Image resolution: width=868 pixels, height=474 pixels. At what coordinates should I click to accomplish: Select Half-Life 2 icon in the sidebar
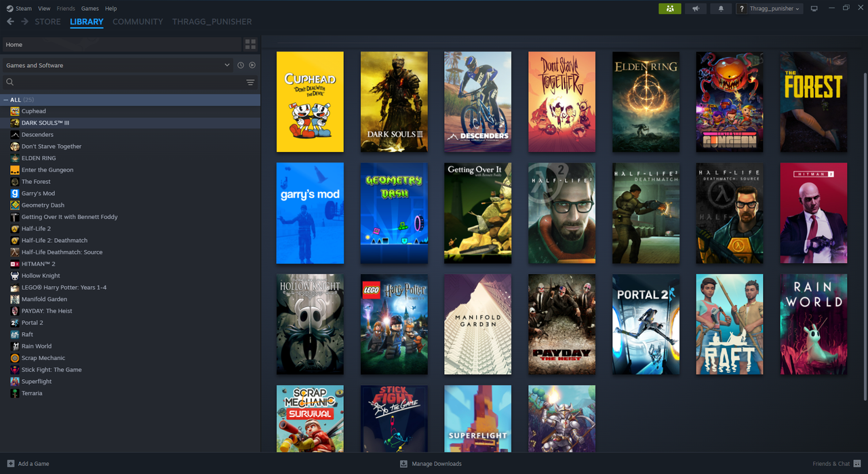15,229
